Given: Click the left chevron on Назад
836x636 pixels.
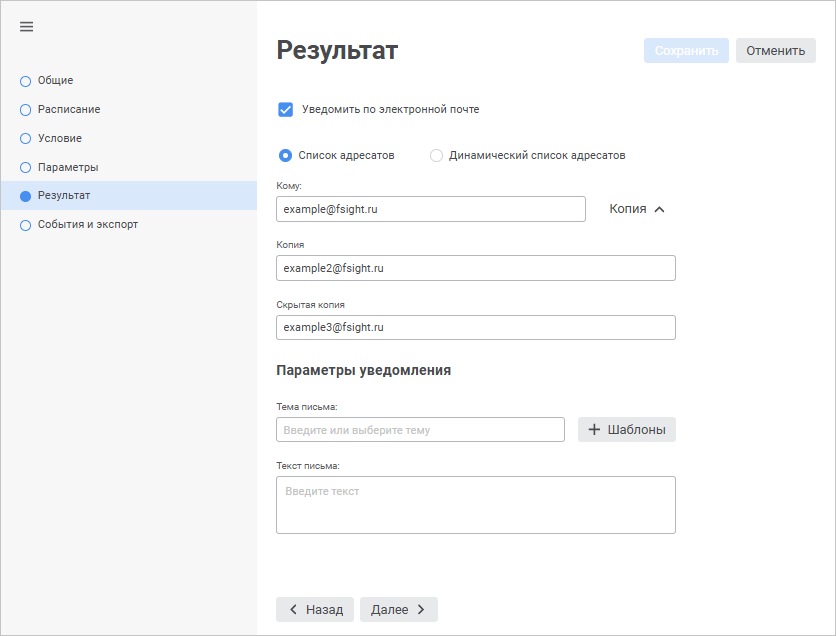Looking at the screenshot, I should [293, 610].
